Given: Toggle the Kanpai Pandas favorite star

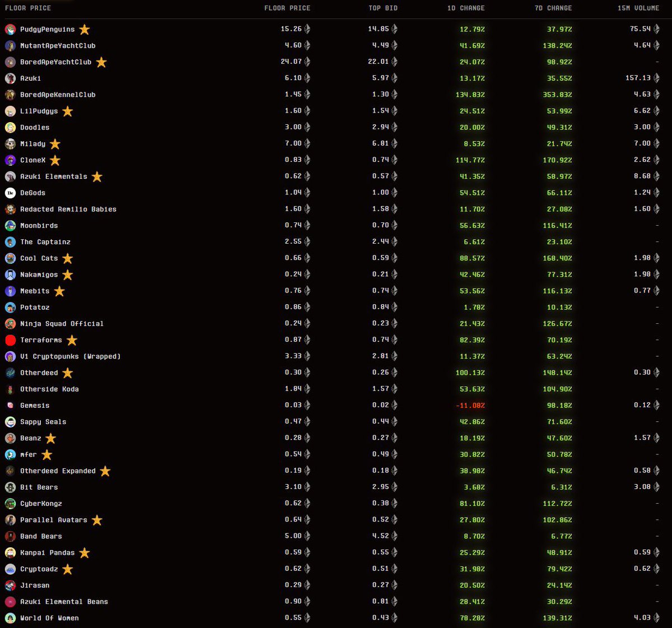Looking at the screenshot, I should tap(85, 552).
